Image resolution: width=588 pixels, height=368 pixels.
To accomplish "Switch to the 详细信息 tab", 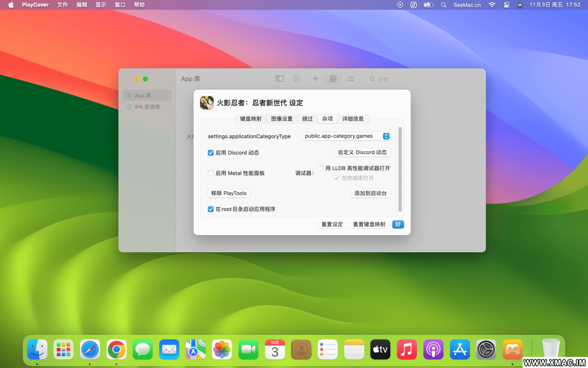I will [x=353, y=119].
